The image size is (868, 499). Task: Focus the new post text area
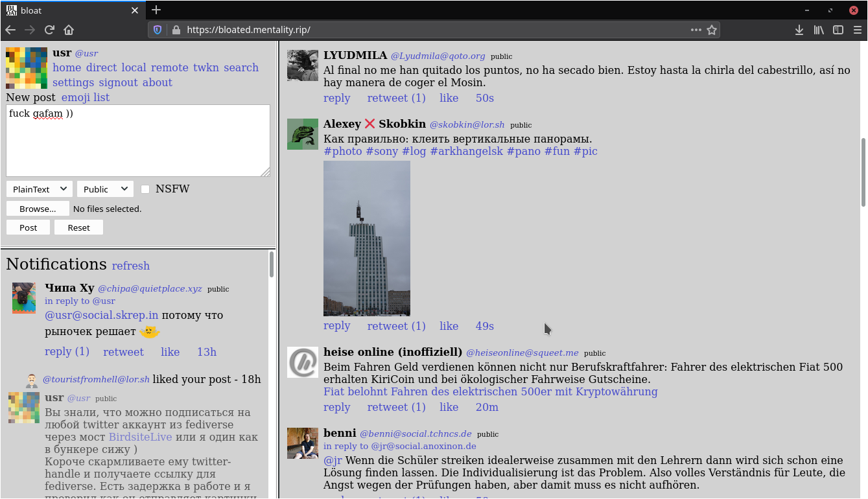(x=138, y=141)
